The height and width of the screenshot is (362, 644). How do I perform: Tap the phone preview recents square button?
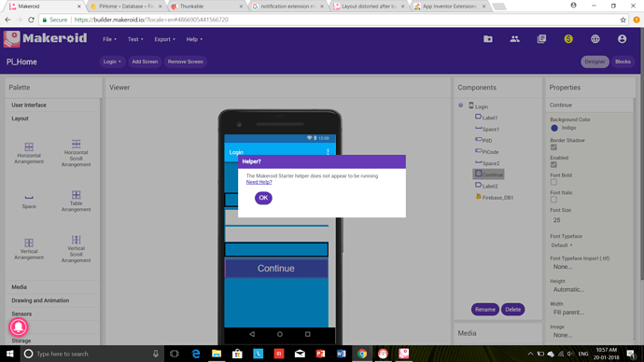click(308, 334)
